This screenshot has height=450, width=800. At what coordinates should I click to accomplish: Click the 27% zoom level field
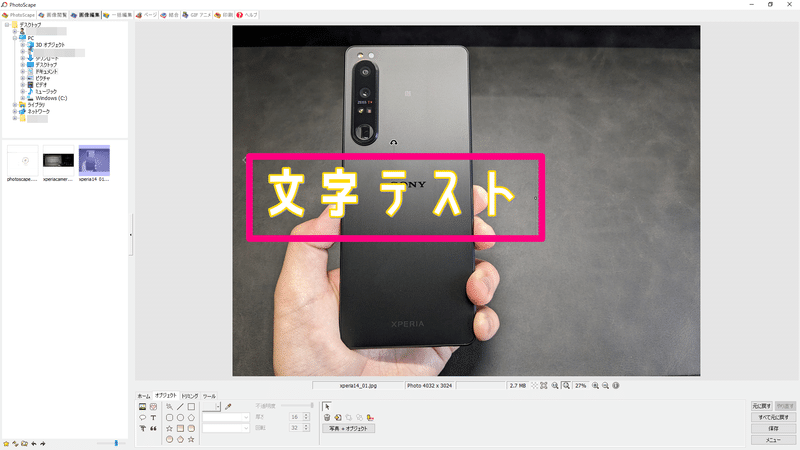click(x=581, y=386)
